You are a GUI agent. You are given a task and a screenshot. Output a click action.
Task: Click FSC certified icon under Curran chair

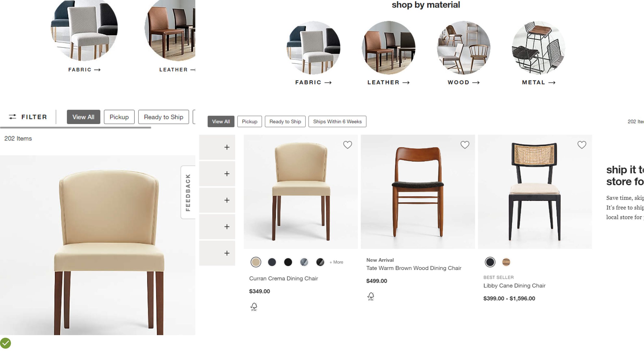254,306
